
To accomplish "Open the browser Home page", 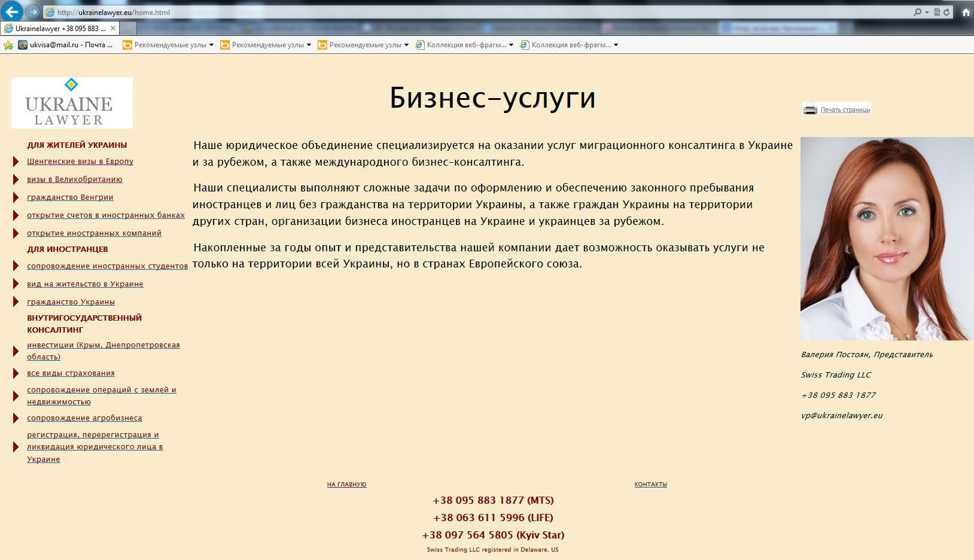I will 966,12.
